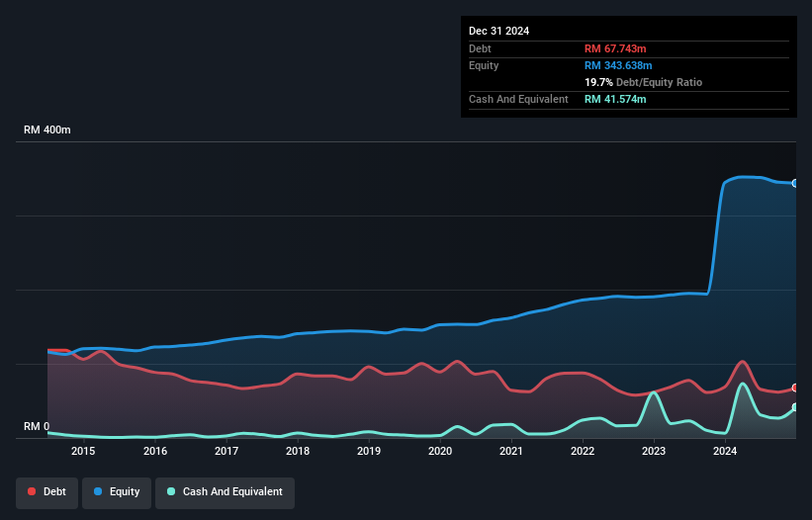Click the RM 0 axis label
This screenshot has width=812, height=520.
(x=37, y=426)
